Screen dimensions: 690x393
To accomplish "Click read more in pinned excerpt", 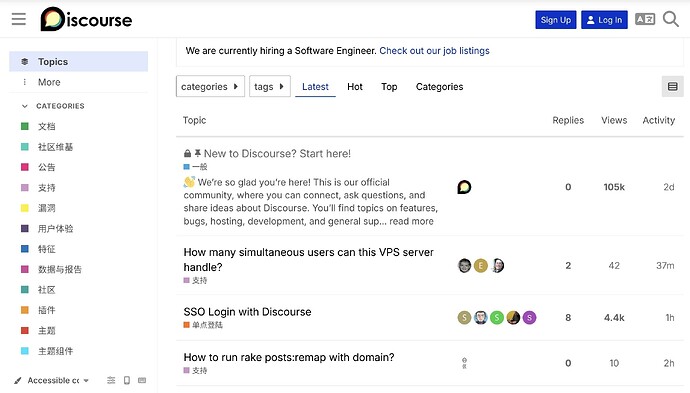I will point(411,221).
